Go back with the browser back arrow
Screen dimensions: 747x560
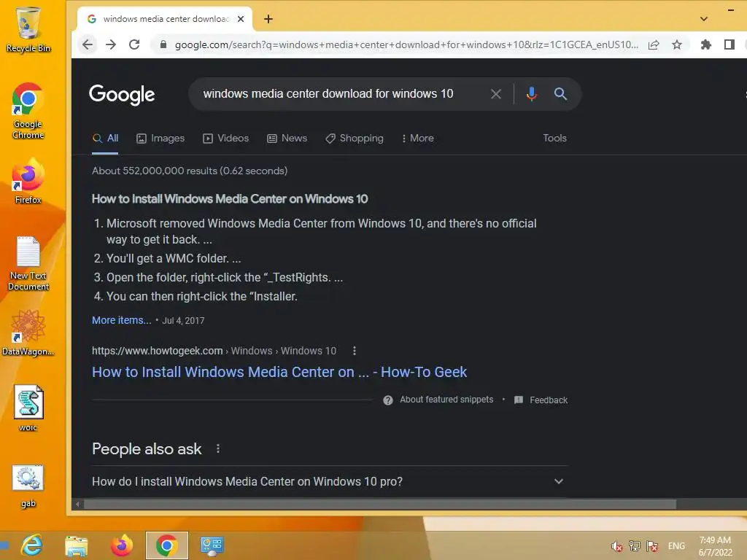click(x=88, y=44)
